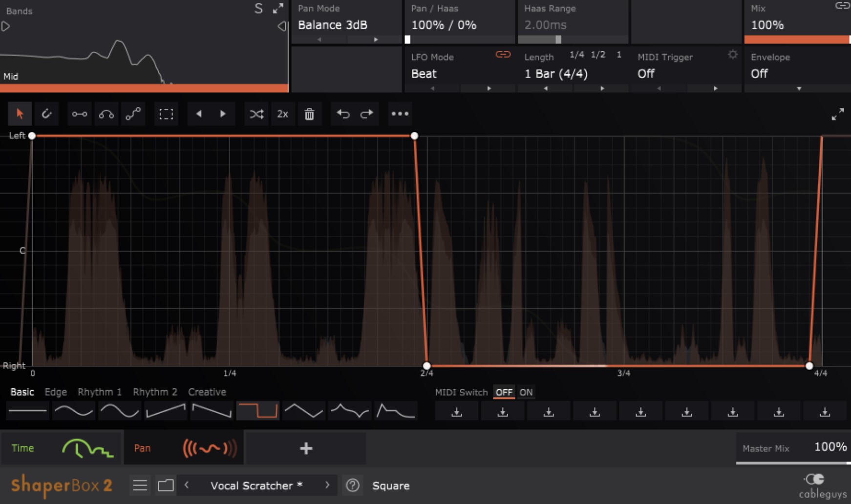Select the arc curve tool
Screen dimensions: 851x504
tap(106, 114)
